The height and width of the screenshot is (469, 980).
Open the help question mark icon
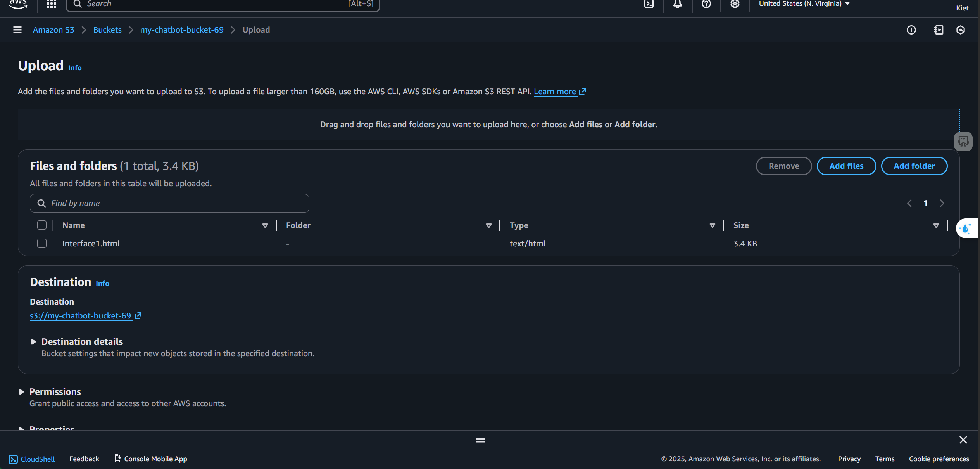coord(706,4)
